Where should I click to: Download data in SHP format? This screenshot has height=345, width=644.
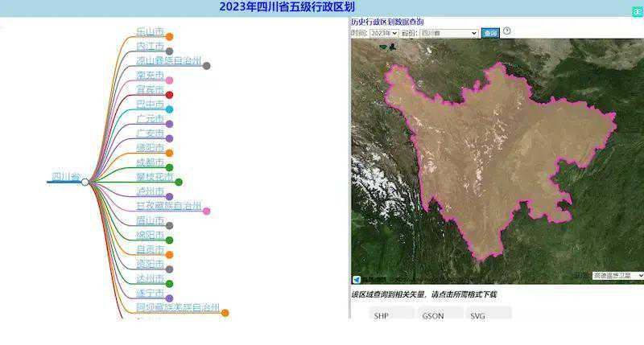click(x=381, y=315)
